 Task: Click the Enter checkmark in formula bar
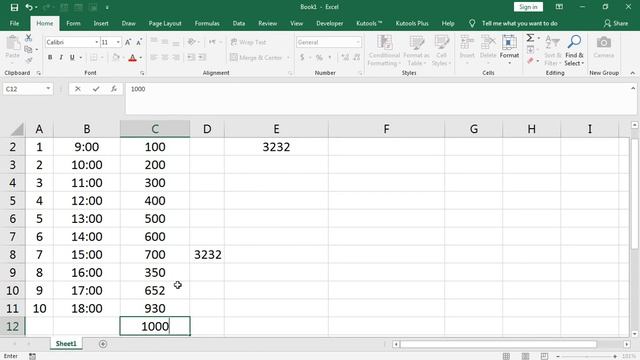(96, 89)
